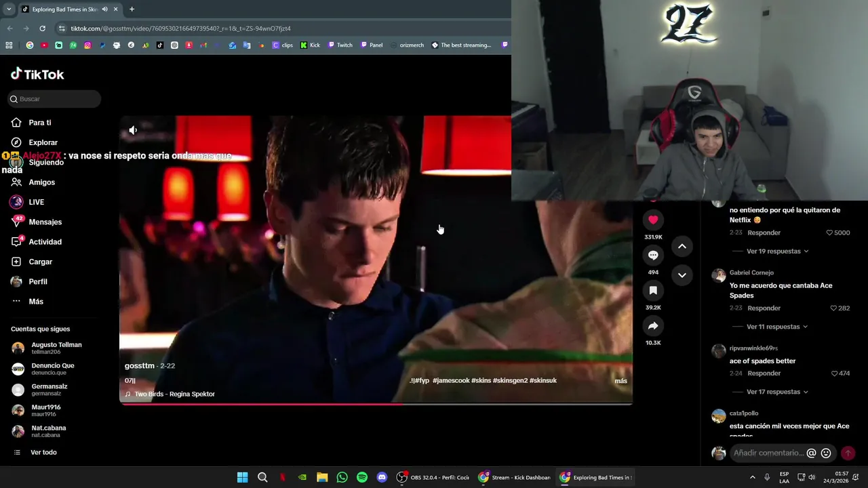Bookmark the video to favorites

tap(653, 290)
